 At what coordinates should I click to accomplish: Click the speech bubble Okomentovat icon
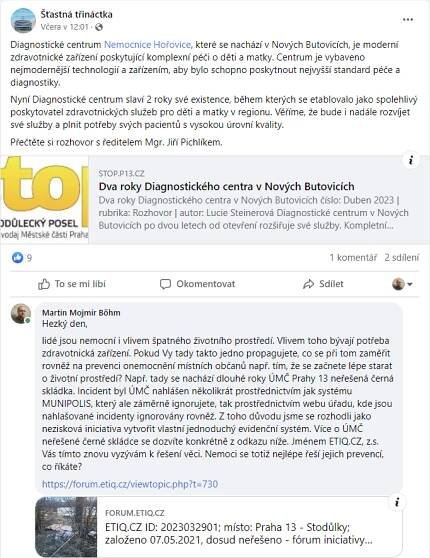point(165,284)
